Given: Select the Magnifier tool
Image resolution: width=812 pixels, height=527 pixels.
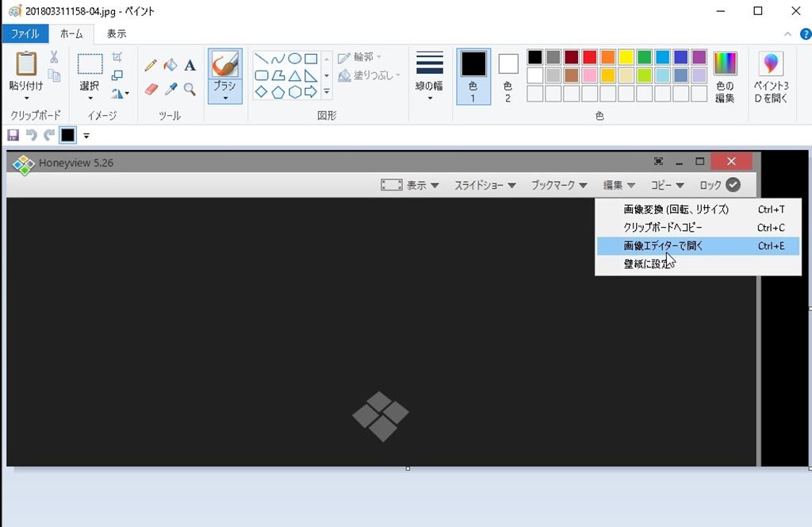Looking at the screenshot, I should click(190, 89).
